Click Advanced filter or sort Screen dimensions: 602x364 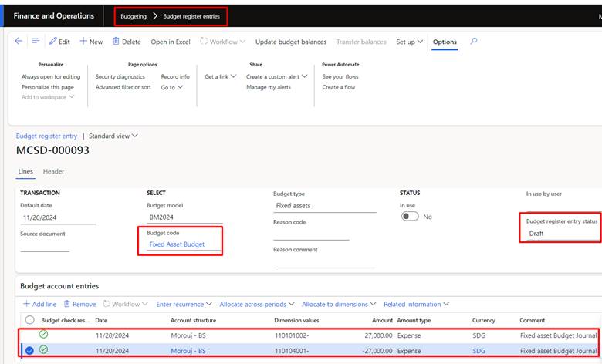[x=123, y=87]
